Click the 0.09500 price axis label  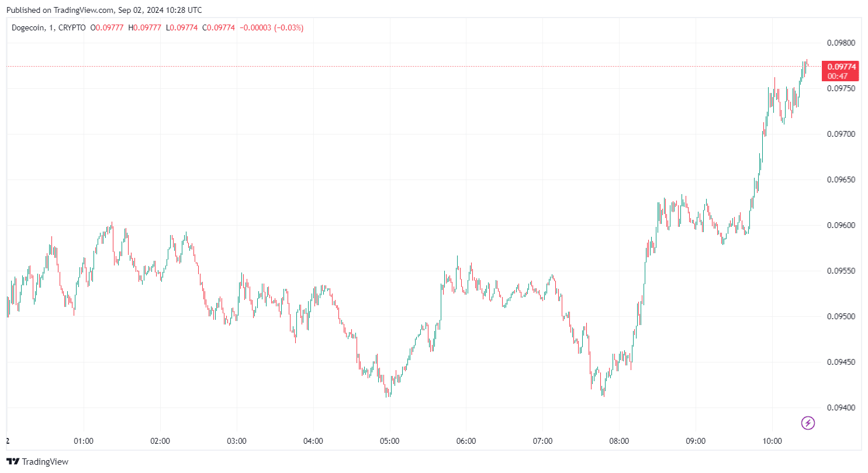pos(841,316)
